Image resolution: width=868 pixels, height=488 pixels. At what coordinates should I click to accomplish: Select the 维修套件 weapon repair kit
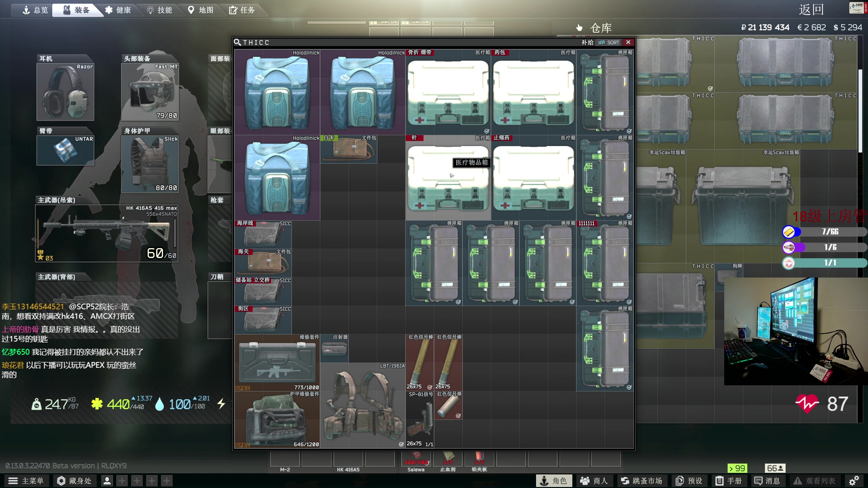tap(277, 363)
